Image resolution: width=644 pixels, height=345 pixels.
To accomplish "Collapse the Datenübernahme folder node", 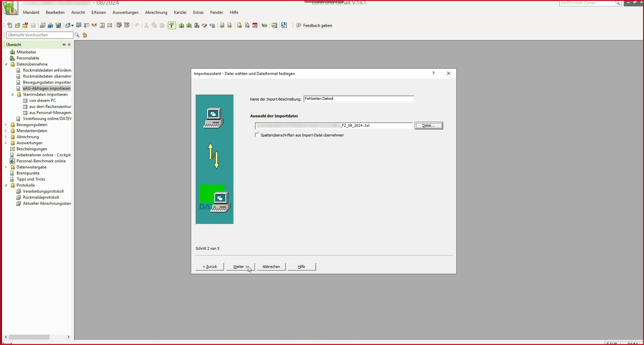I will 6,64.
